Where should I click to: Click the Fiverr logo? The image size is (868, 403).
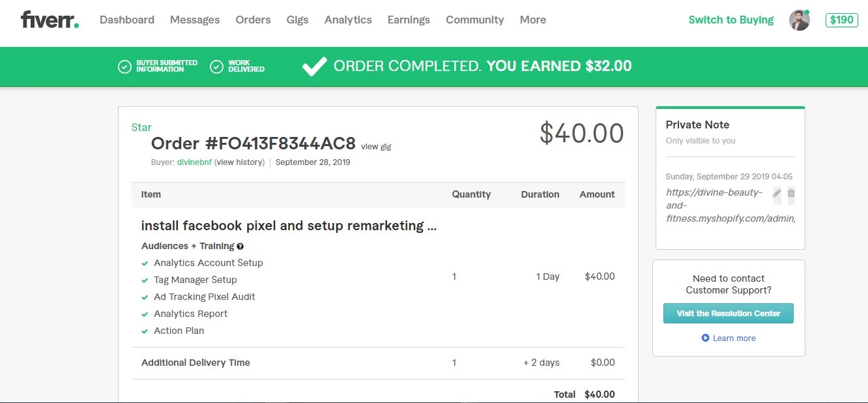pos(50,20)
